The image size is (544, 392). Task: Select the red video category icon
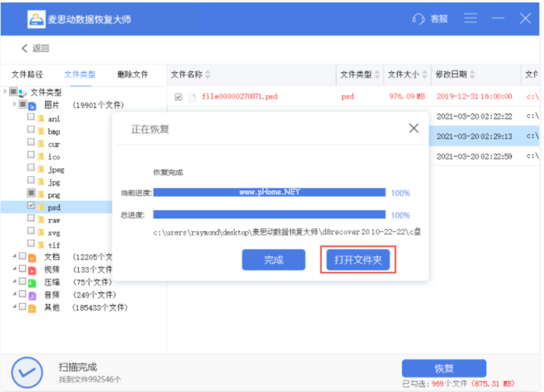tap(32, 270)
